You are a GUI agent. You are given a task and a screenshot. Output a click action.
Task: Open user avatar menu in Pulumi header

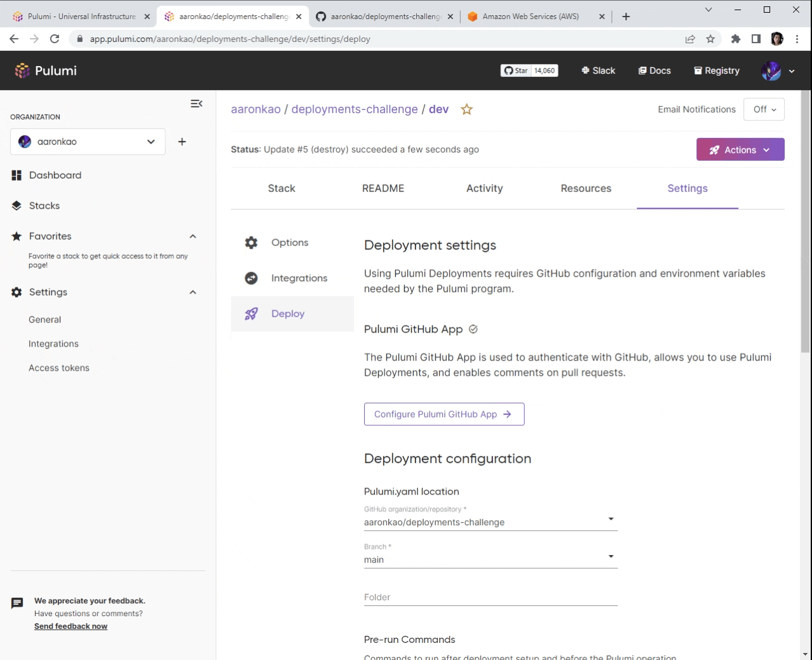click(x=778, y=71)
